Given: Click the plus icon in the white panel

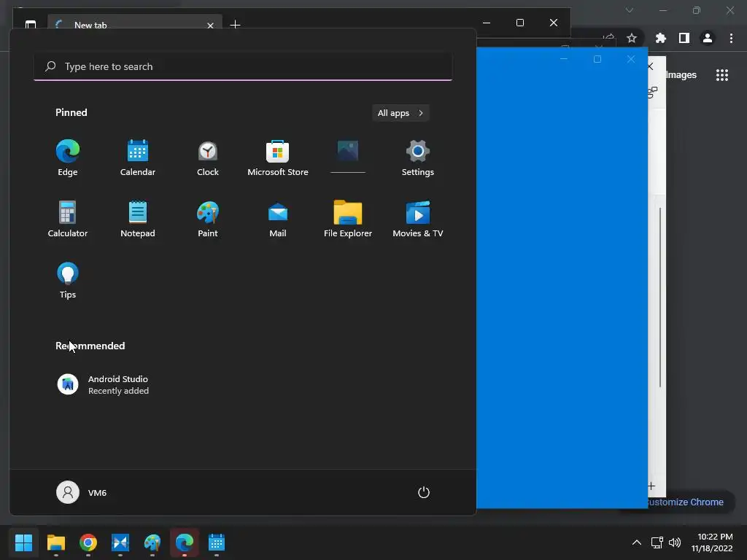Looking at the screenshot, I should [x=651, y=486].
